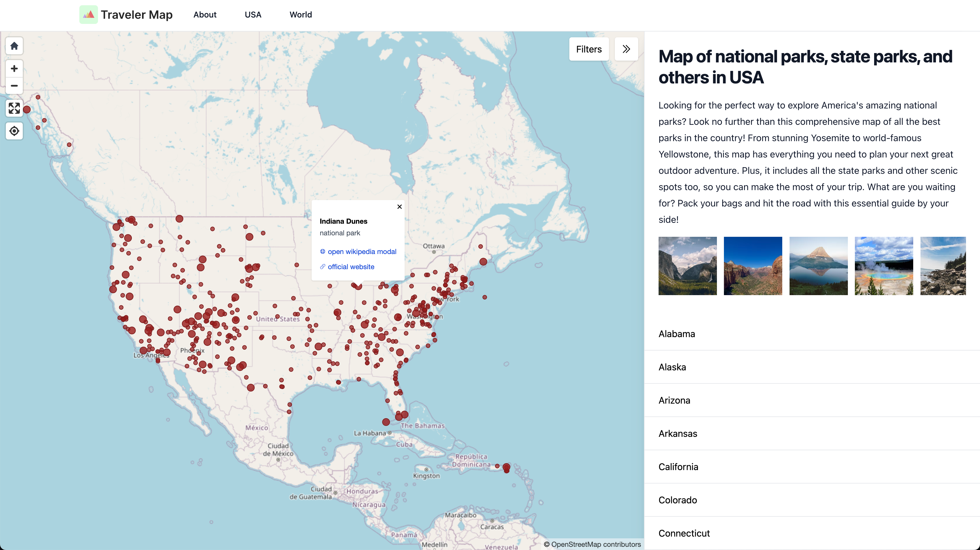Zoom in using the plus control
980x550 pixels.
point(14,69)
